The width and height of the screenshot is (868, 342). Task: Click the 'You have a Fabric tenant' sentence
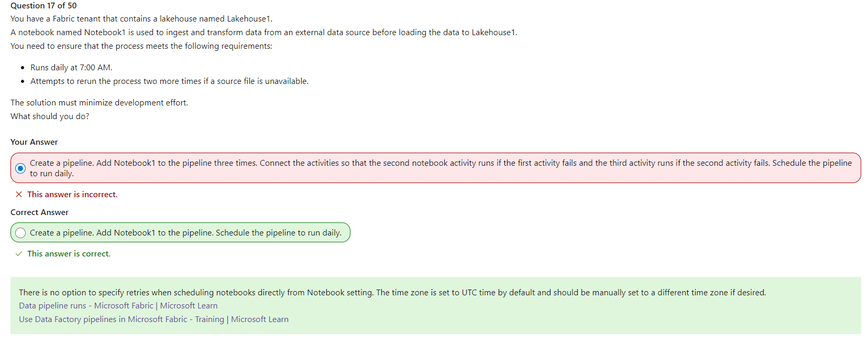tap(141, 19)
